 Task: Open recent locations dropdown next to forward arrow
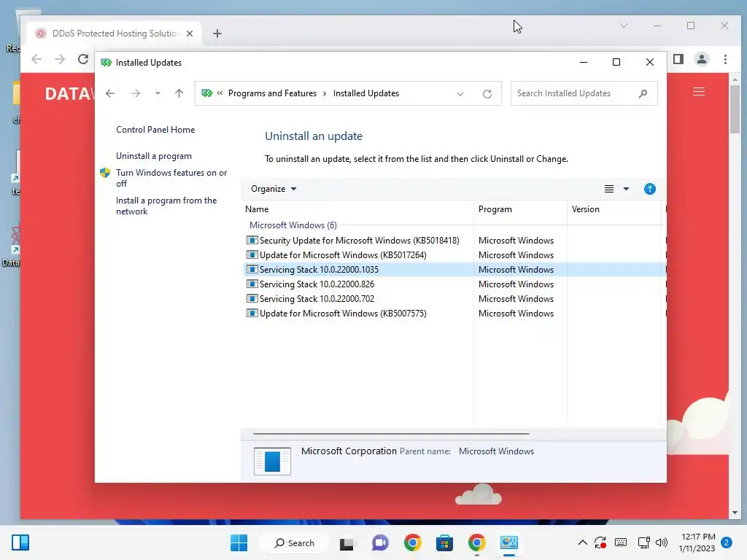[158, 93]
